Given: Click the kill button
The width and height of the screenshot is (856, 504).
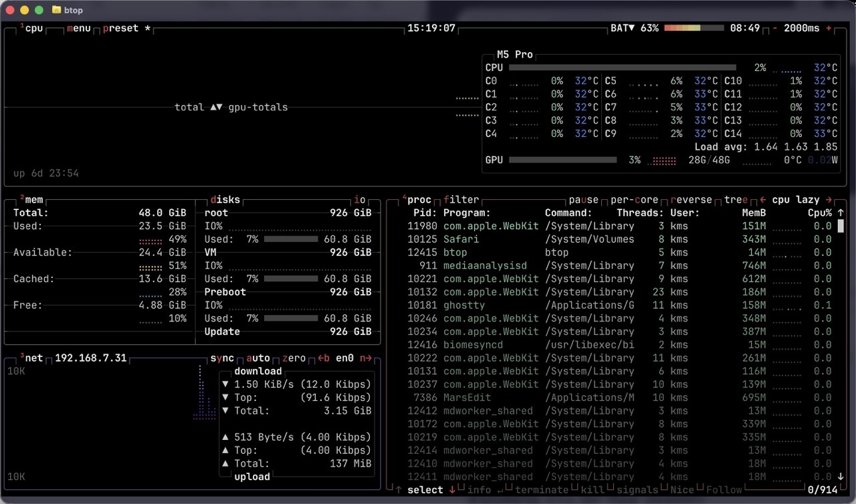Looking at the screenshot, I should coord(593,490).
